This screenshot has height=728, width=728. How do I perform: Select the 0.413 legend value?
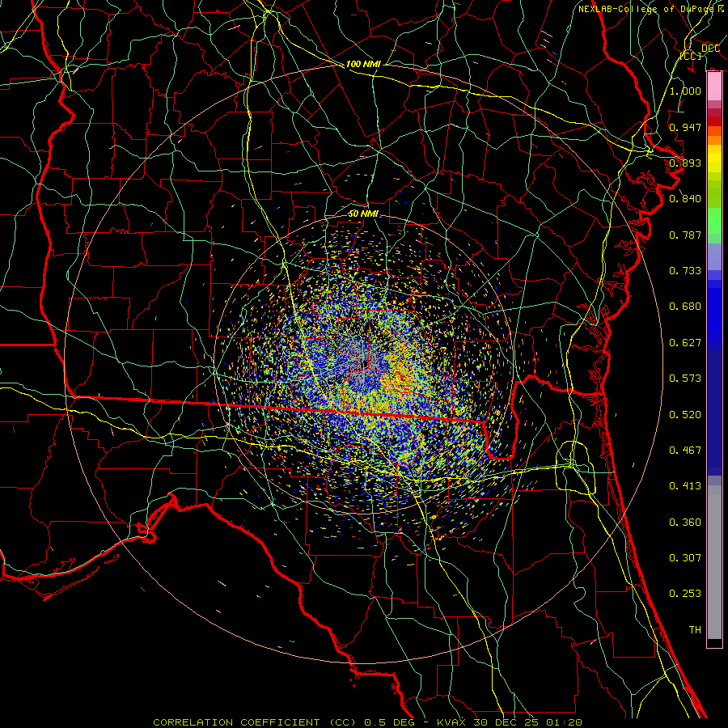coord(685,486)
